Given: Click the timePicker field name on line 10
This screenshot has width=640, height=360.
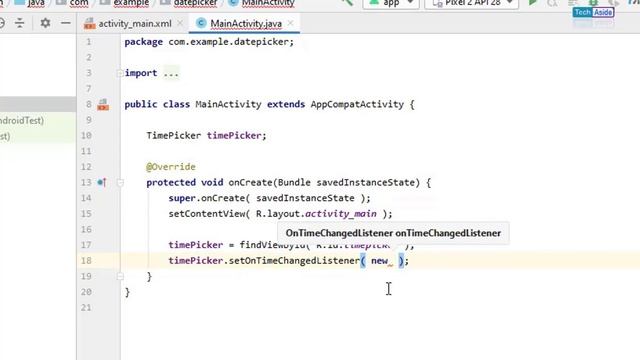Looking at the screenshot, I should pos(234,136).
